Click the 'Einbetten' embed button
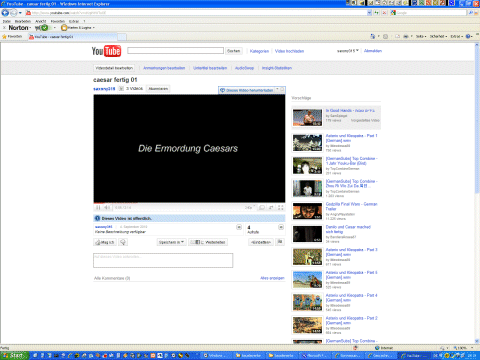The image size is (480, 360). (261, 242)
